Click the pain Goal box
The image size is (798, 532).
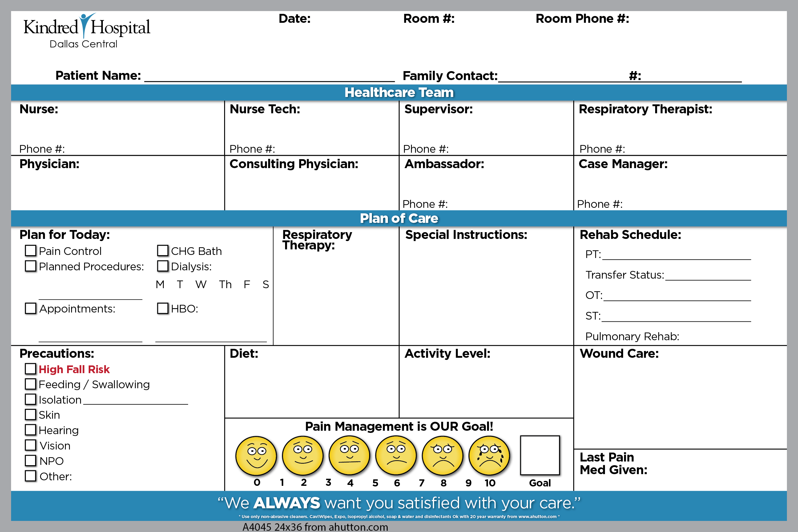540,455
